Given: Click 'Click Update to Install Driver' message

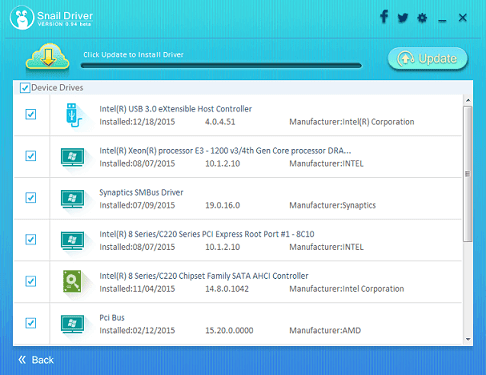Looking at the screenshot, I should click(x=133, y=55).
